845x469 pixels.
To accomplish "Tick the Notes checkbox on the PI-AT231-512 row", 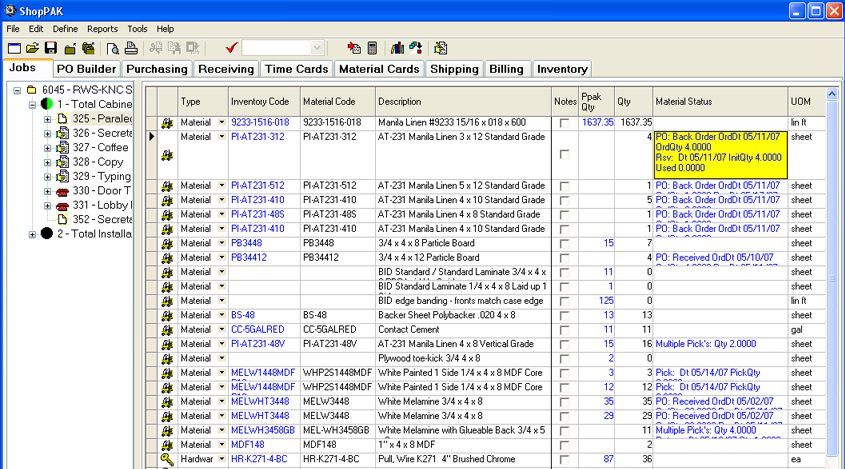I will [x=564, y=186].
